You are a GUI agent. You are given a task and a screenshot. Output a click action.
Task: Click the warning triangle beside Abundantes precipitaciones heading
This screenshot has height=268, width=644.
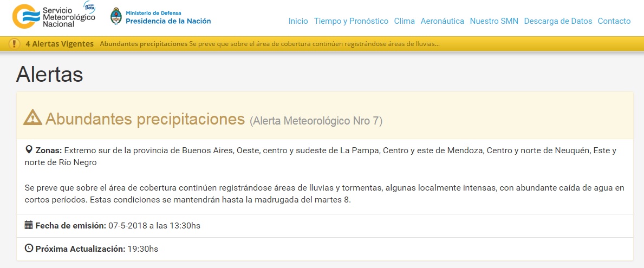34,117
